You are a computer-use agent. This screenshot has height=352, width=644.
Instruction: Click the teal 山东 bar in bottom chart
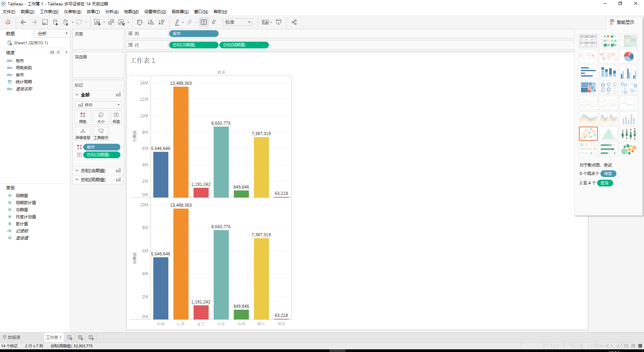tap(221, 274)
